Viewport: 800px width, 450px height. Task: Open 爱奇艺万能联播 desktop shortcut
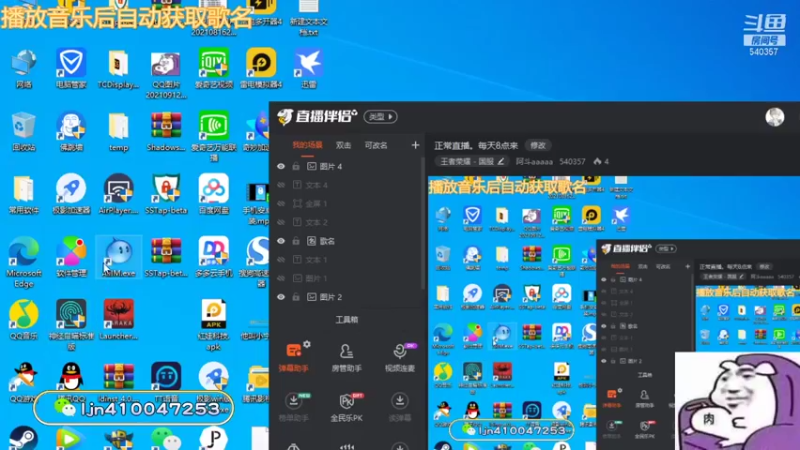(x=214, y=136)
